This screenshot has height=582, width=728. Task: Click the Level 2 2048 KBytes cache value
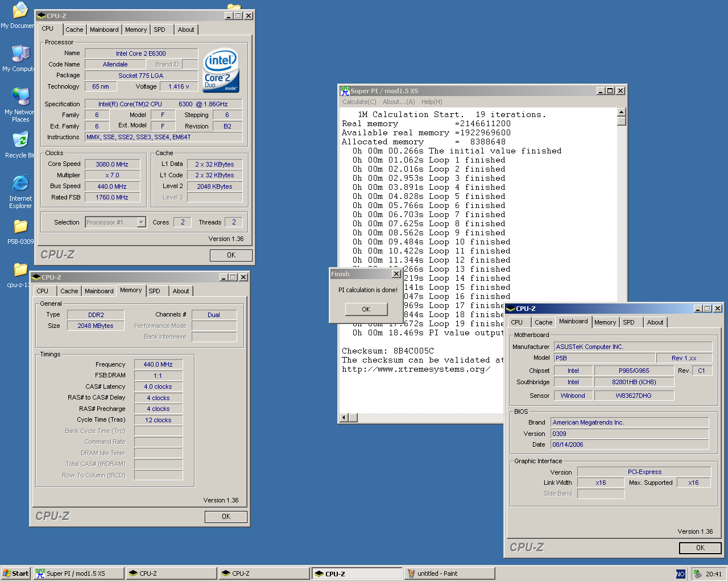215,186
